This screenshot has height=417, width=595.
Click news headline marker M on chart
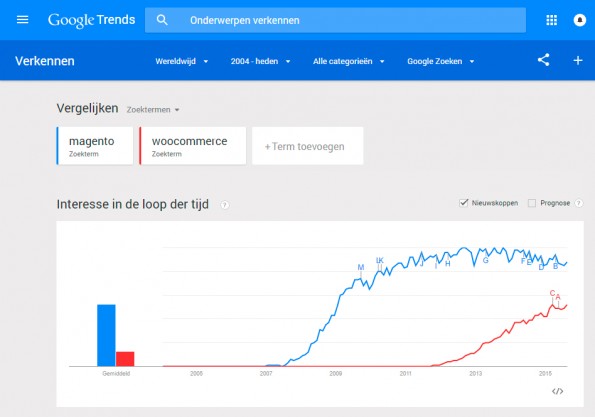tap(361, 268)
